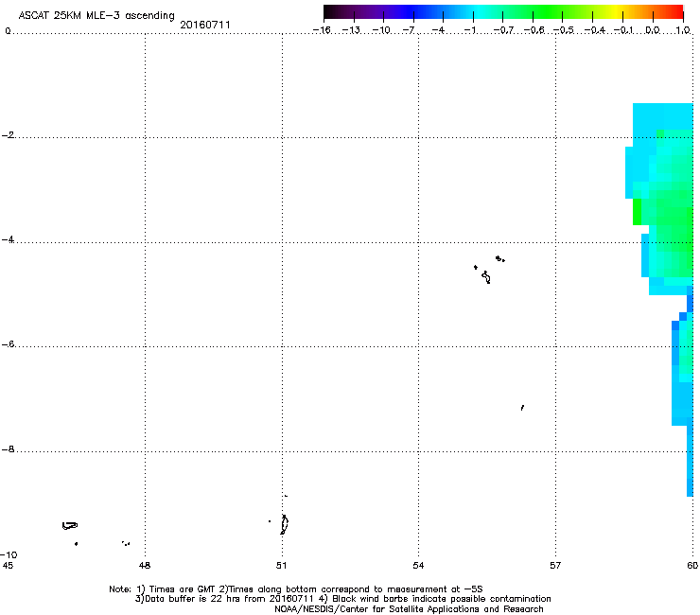Click the color bar tick label "-7"
The height and width of the screenshot is (615, 700).
pyautogui.click(x=409, y=30)
